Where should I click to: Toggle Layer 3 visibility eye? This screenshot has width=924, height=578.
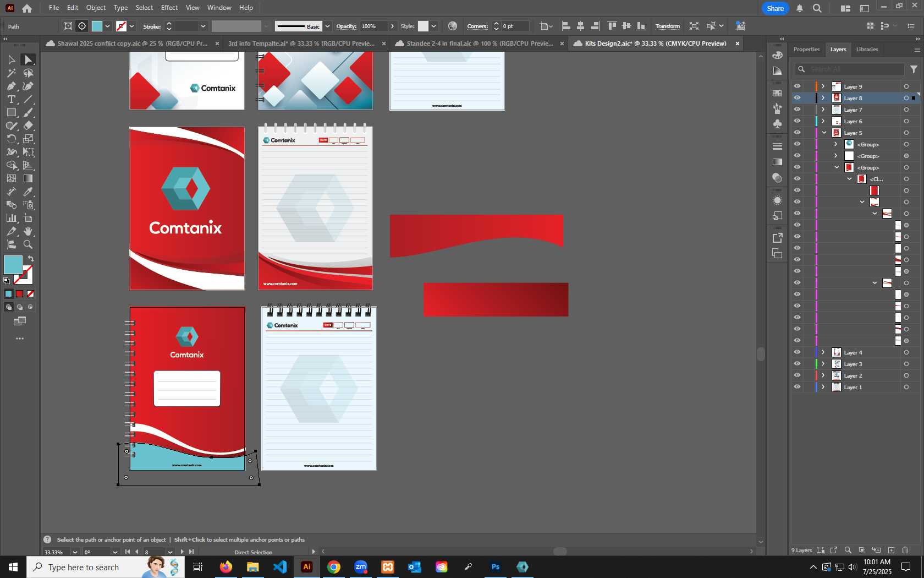click(x=797, y=364)
